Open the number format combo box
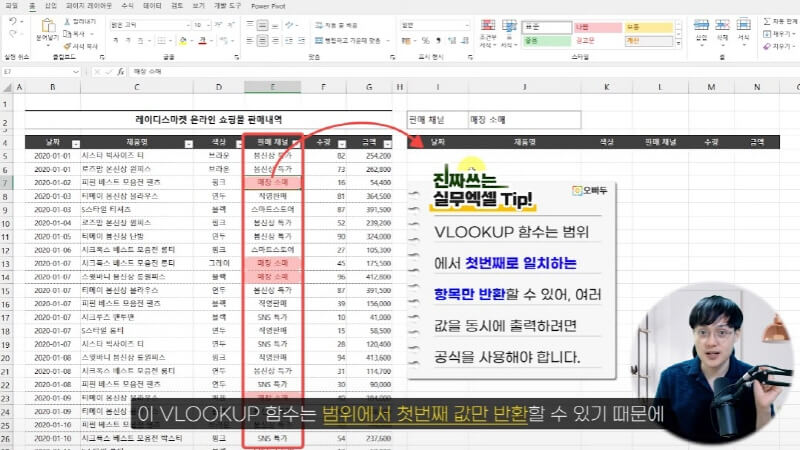800x450 pixels. coord(435,24)
